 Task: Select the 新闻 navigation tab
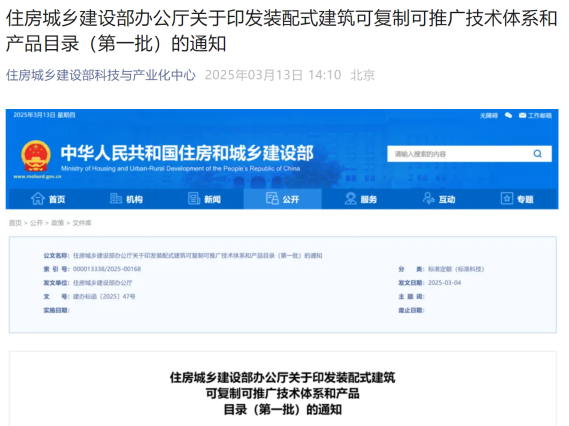click(x=204, y=199)
